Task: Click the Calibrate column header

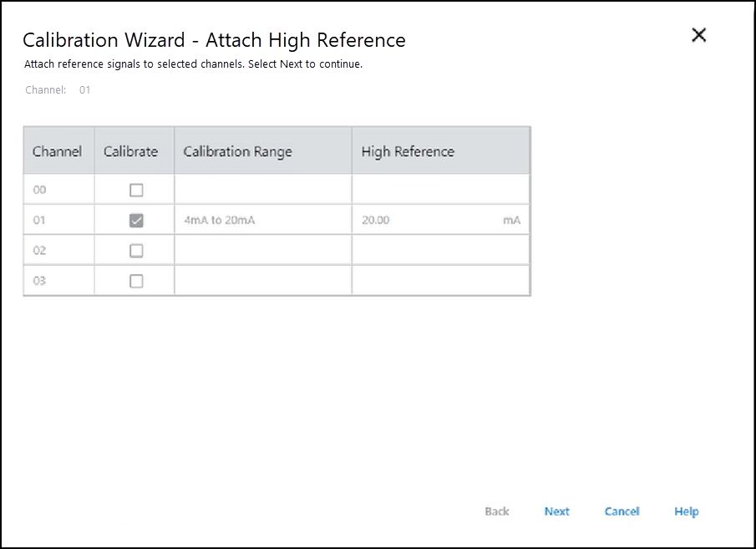Action: click(x=130, y=151)
